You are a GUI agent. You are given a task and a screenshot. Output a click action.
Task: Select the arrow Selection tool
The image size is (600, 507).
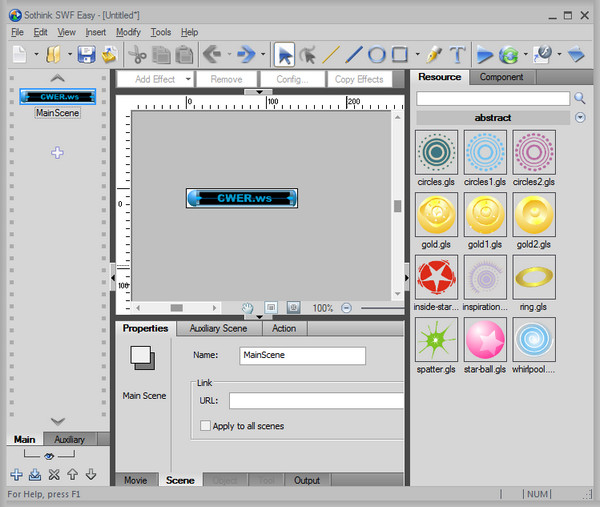tap(284, 55)
